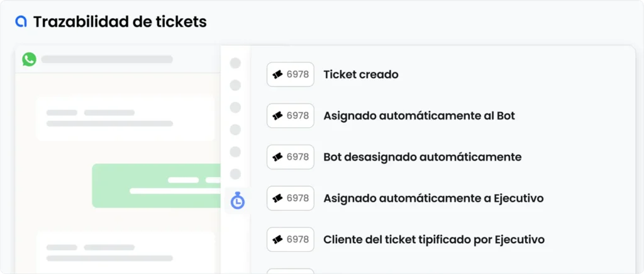Click ticket 6978 badge beside Ticket creado
Viewport: 644px width, 274px height.
[291, 74]
